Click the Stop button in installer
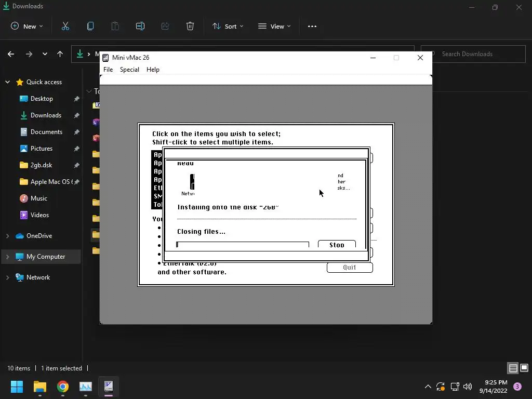This screenshot has width=532, height=399. [x=337, y=244]
